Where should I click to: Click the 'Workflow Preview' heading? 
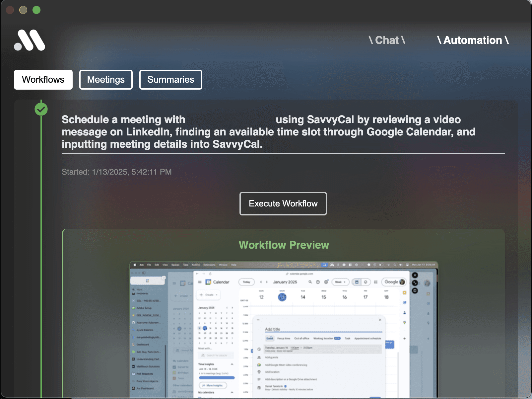[284, 245]
